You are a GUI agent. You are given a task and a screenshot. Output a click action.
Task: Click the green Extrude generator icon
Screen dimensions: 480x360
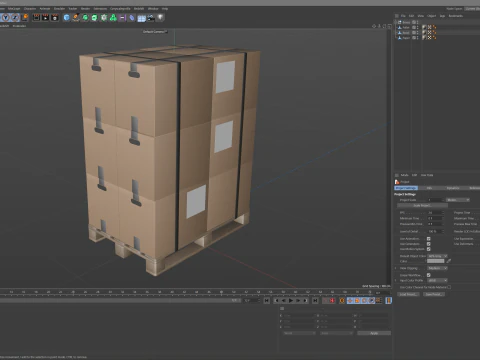(x=95, y=17)
